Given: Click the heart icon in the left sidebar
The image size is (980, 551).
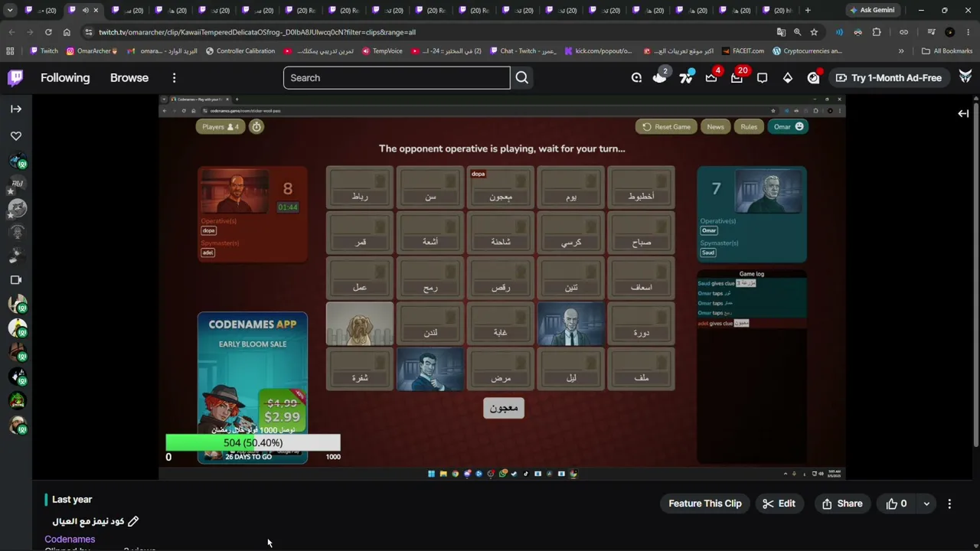Looking at the screenshot, I should coord(16,136).
